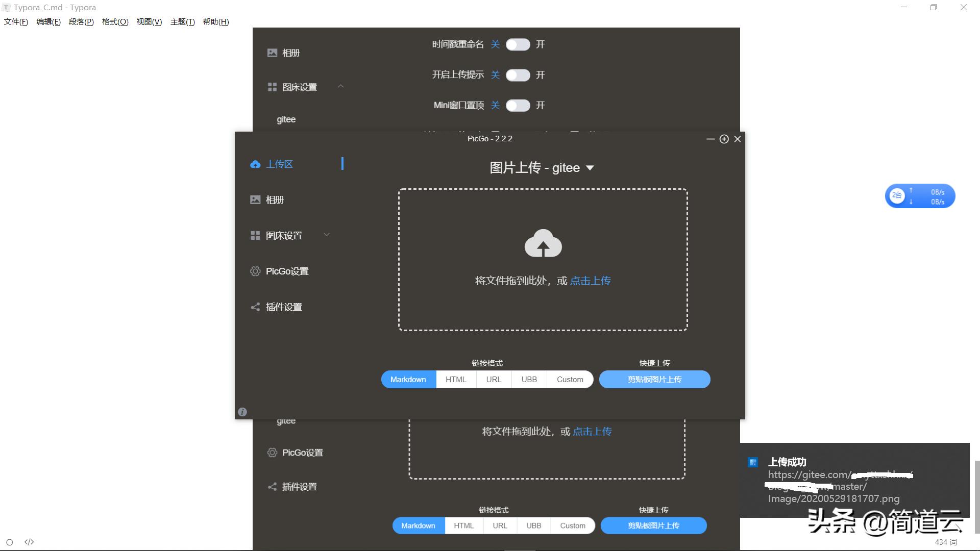Viewport: 980px width, 551px height.
Task: Select the 上传区 upload area tab
Action: (x=279, y=164)
